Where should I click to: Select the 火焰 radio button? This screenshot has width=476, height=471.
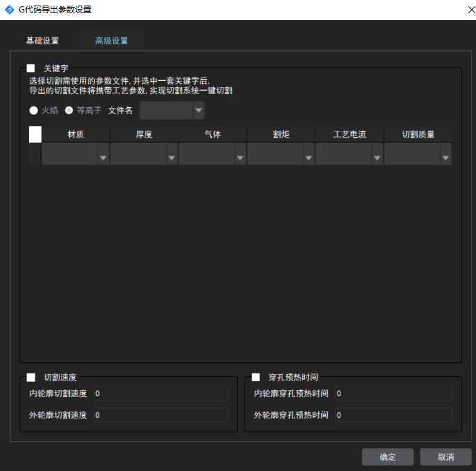(33, 110)
